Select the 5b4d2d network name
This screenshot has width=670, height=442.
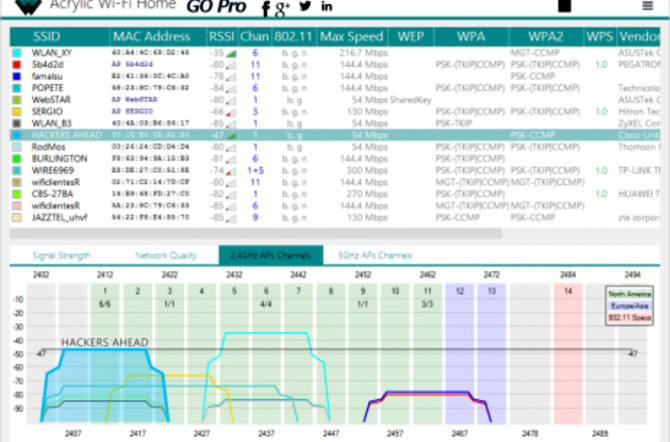[47, 65]
